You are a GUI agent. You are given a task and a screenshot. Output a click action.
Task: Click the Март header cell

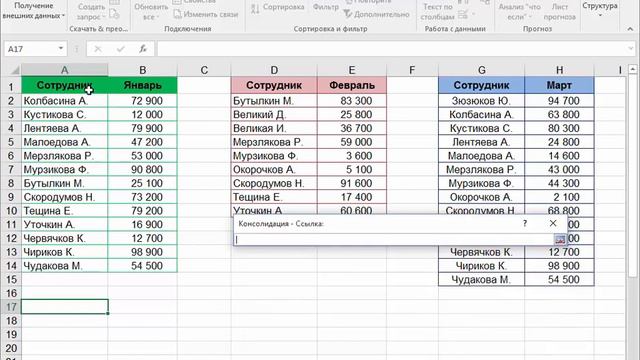coord(559,85)
